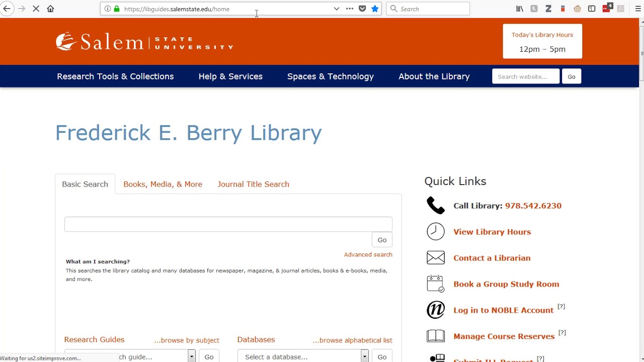The image size is (644, 362).
Task: Click the Search website input field
Action: point(526,76)
